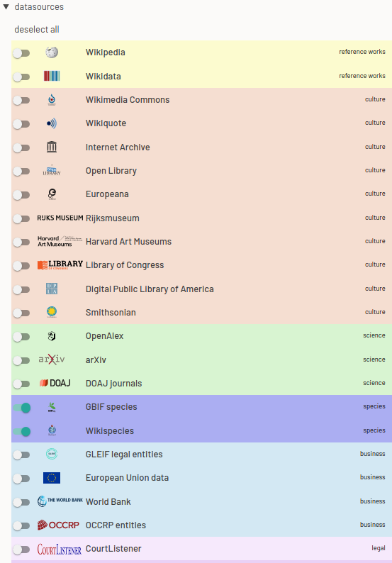This screenshot has height=563, width=392.
Task: Click The World Bank logo
Action: [60, 501]
